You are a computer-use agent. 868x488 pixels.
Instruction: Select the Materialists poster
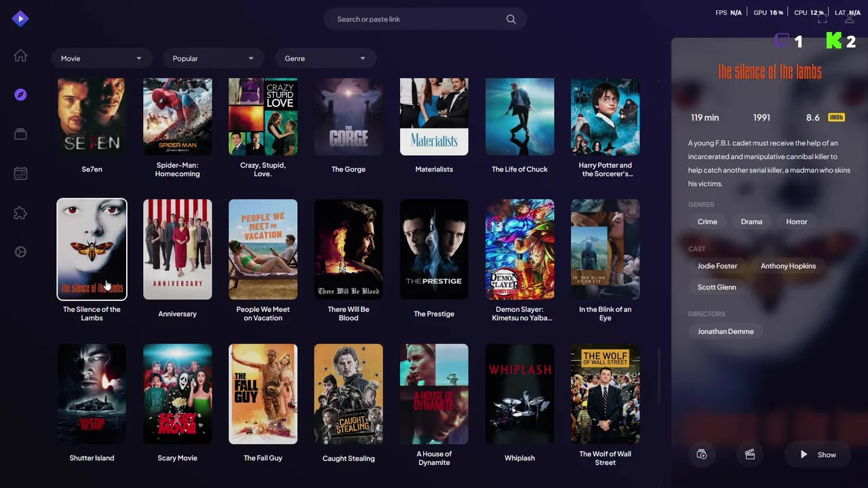pyautogui.click(x=434, y=117)
